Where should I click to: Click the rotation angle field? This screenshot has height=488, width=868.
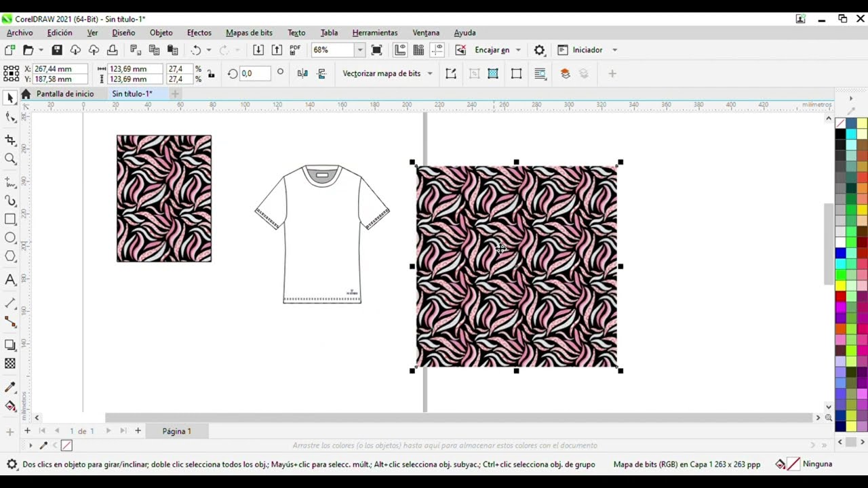[x=254, y=73]
